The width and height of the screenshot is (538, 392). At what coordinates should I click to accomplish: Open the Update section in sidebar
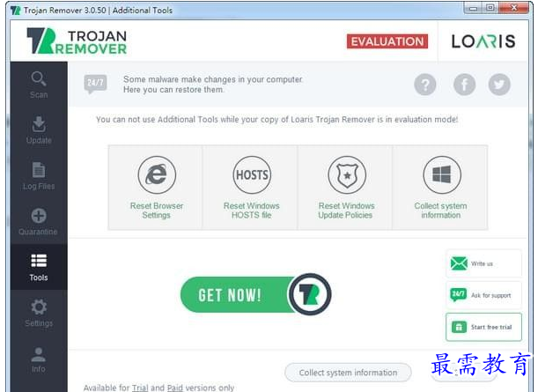39,130
